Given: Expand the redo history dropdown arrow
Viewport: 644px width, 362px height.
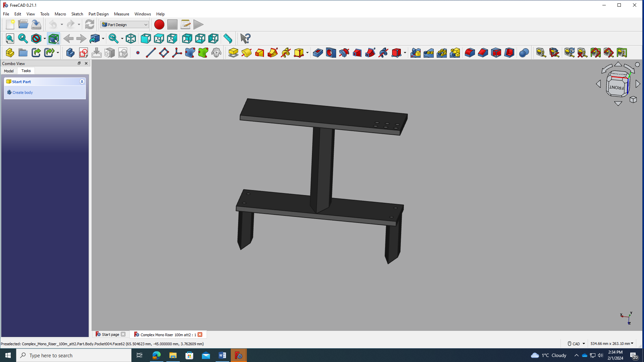Looking at the screenshot, I should pyautogui.click(x=79, y=24).
